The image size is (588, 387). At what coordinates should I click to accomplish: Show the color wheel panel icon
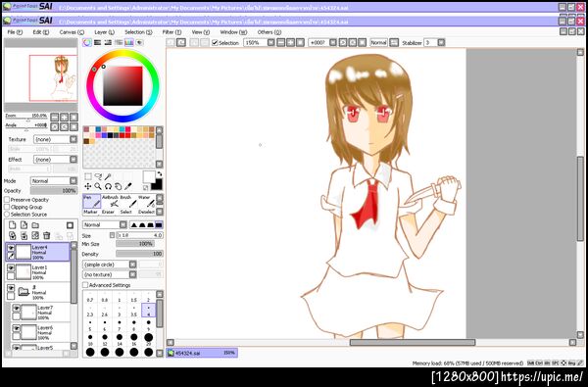[x=87, y=42]
